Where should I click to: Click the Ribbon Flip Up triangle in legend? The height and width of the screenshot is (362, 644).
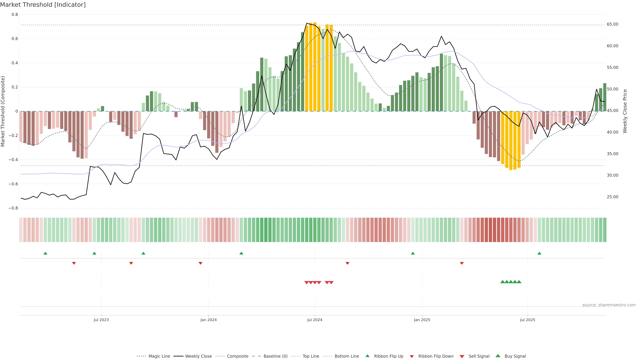[x=367, y=356]
